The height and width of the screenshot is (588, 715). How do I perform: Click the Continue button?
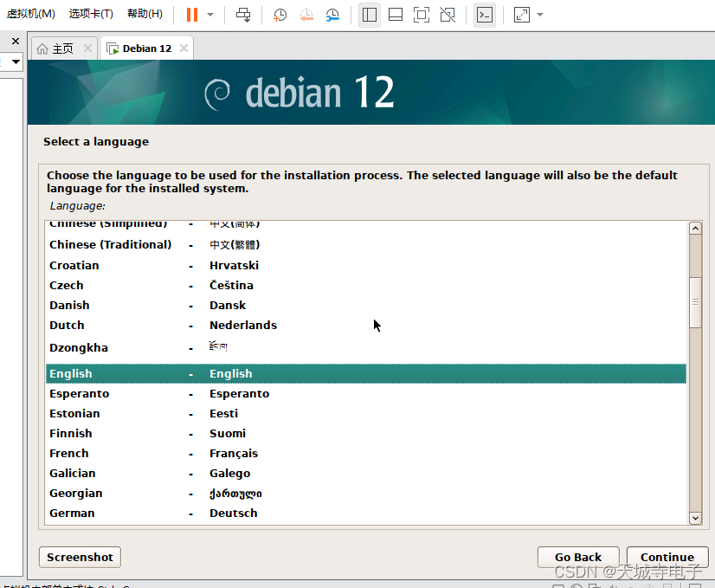tap(667, 557)
